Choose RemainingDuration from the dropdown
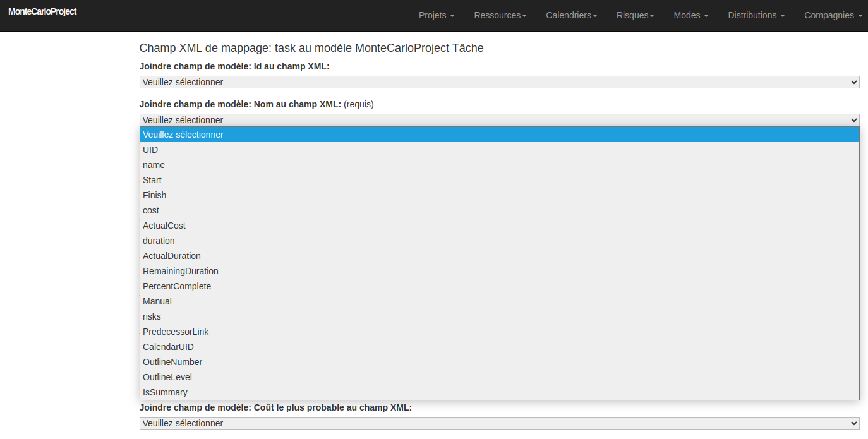Viewport: 868px width, 439px height. pyautogui.click(x=180, y=271)
